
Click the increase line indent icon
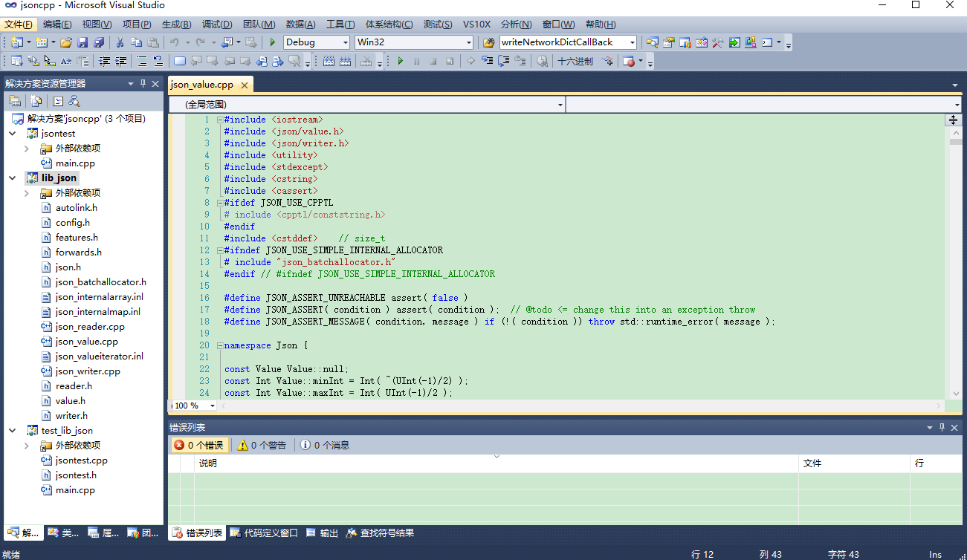tap(121, 61)
